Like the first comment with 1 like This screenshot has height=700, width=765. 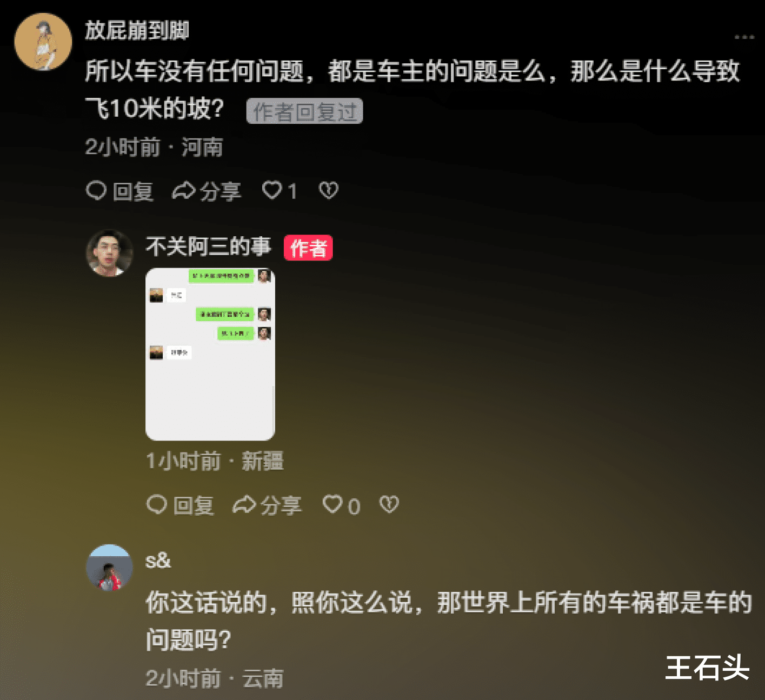[272, 190]
